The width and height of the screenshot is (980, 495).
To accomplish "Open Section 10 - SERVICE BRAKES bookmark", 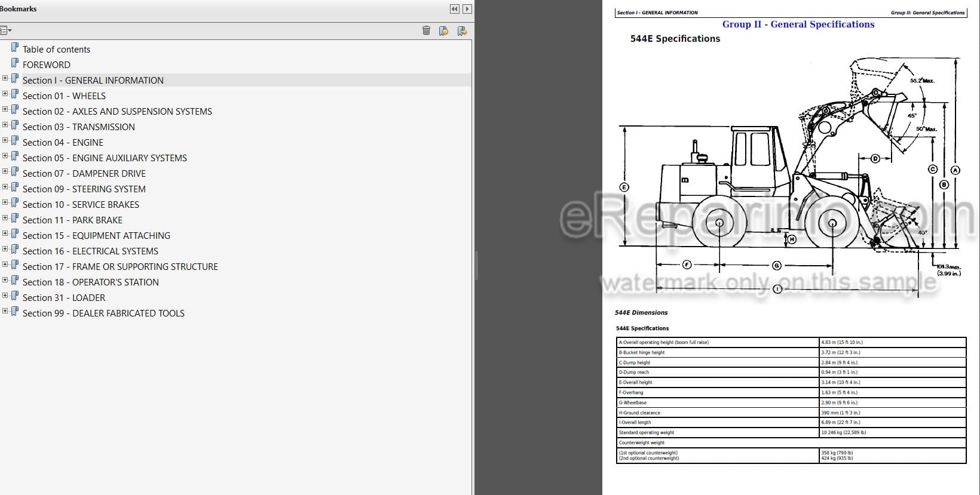I will coord(81,205).
